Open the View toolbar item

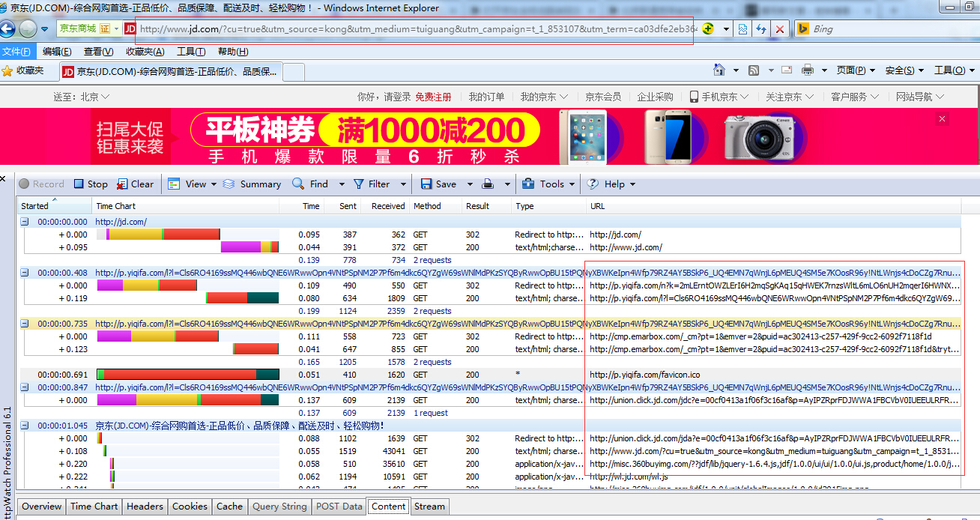(x=187, y=184)
